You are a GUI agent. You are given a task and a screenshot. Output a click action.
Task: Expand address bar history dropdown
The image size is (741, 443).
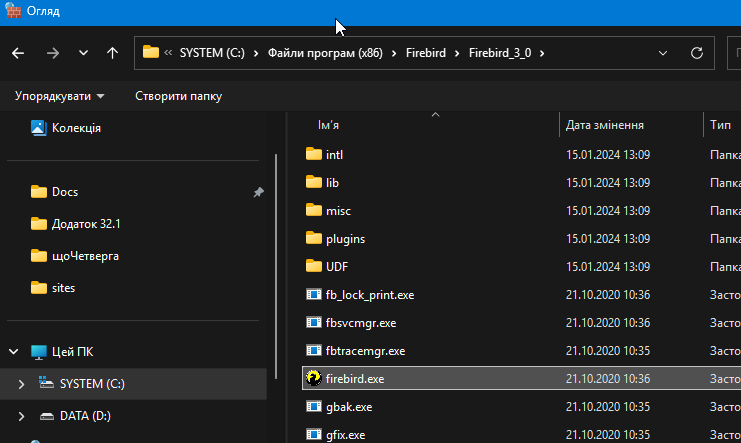(663, 53)
